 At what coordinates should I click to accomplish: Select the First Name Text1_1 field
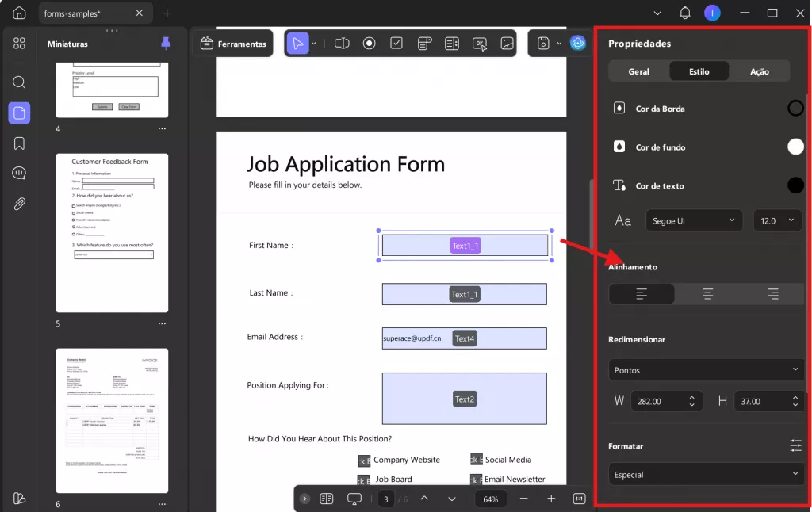[x=465, y=246]
